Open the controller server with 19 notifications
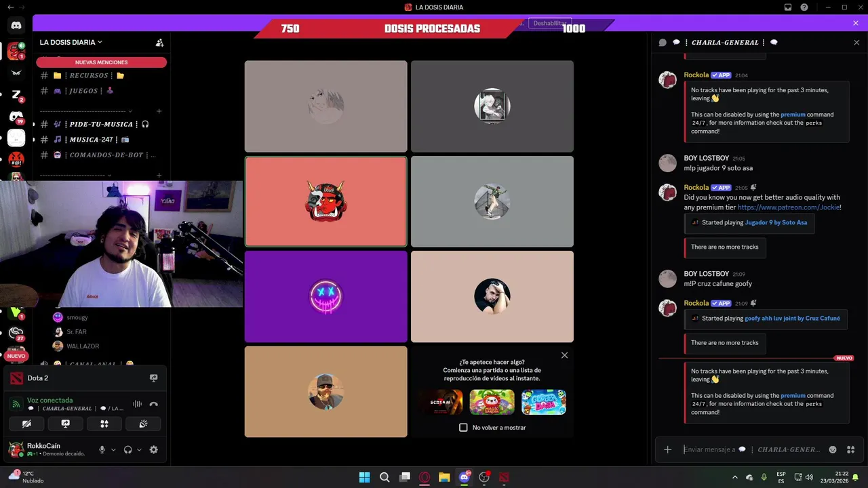868x488 pixels. (x=16, y=117)
